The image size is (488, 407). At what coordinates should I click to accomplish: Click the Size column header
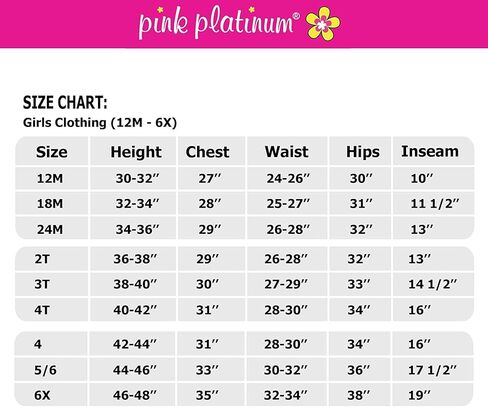point(52,152)
